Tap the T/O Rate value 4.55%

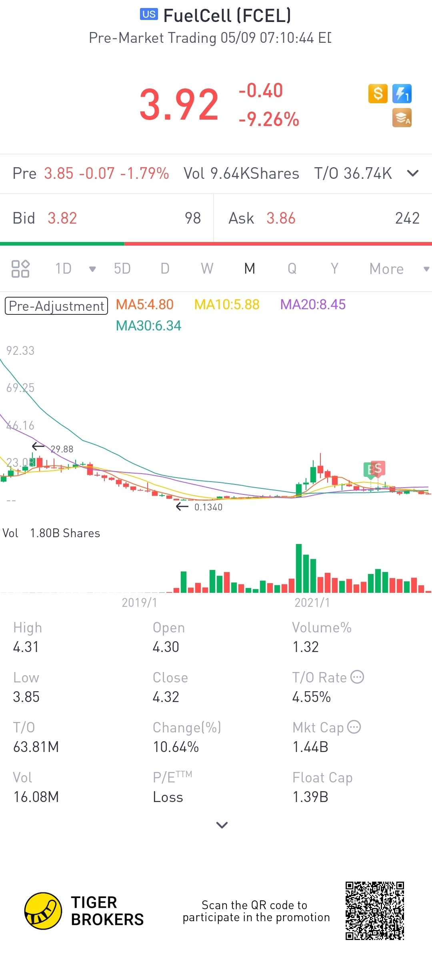[312, 697]
